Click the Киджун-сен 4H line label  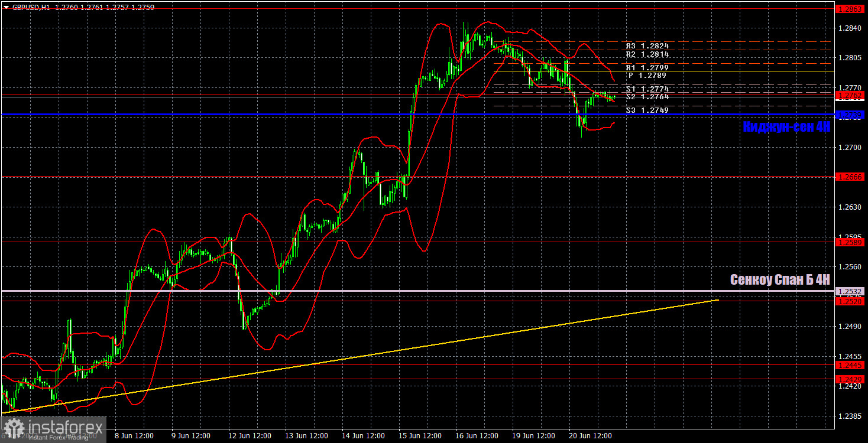pos(786,126)
